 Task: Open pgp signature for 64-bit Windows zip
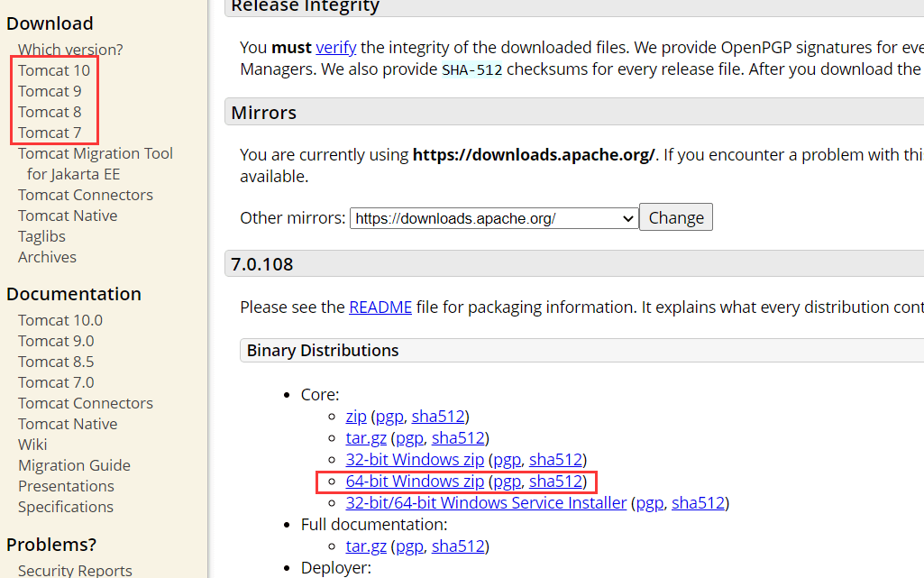click(508, 482)
